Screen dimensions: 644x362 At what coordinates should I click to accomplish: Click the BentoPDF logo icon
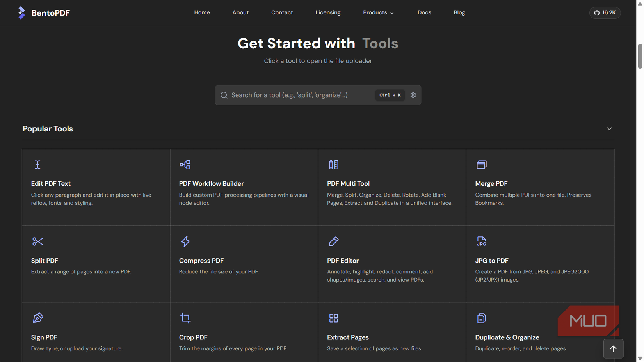pyautogui.click(x=21, y=13)
